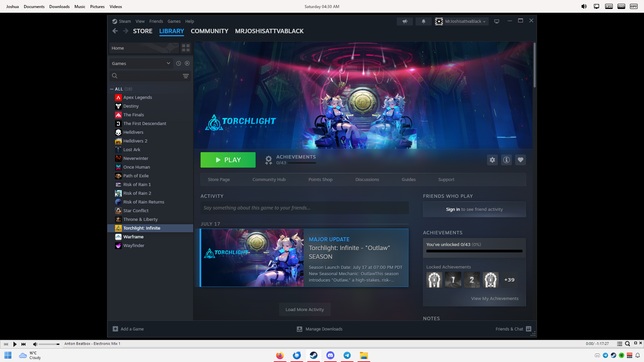This screenshot has height=362, width=644.
Task: Mute the media player speaker icon
Action: 35,344
